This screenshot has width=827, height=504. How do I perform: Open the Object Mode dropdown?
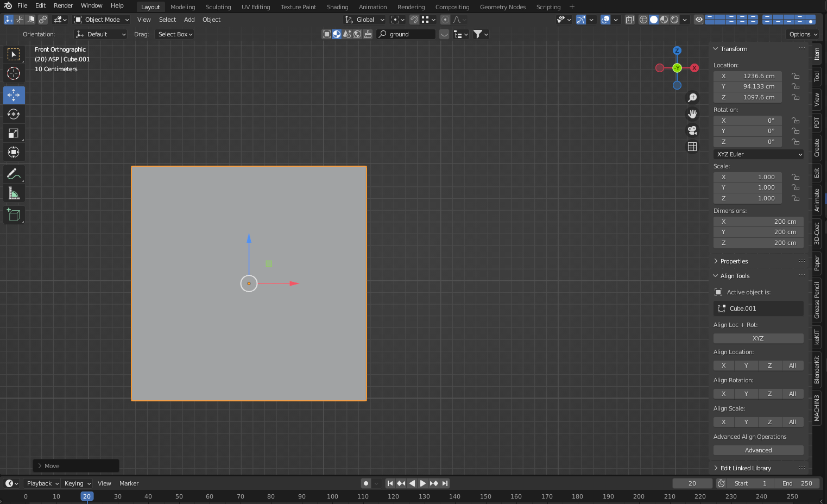click(102, 20)
